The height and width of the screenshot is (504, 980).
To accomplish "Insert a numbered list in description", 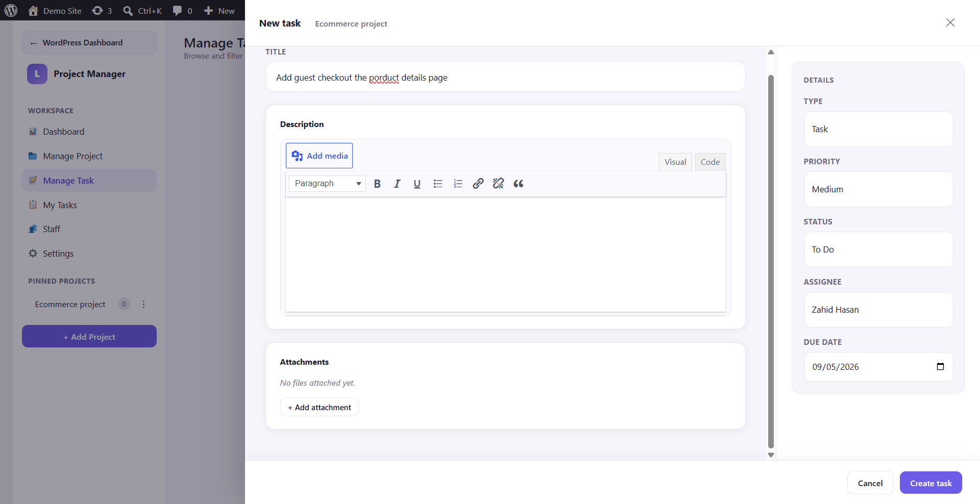I will click(458, 184).
